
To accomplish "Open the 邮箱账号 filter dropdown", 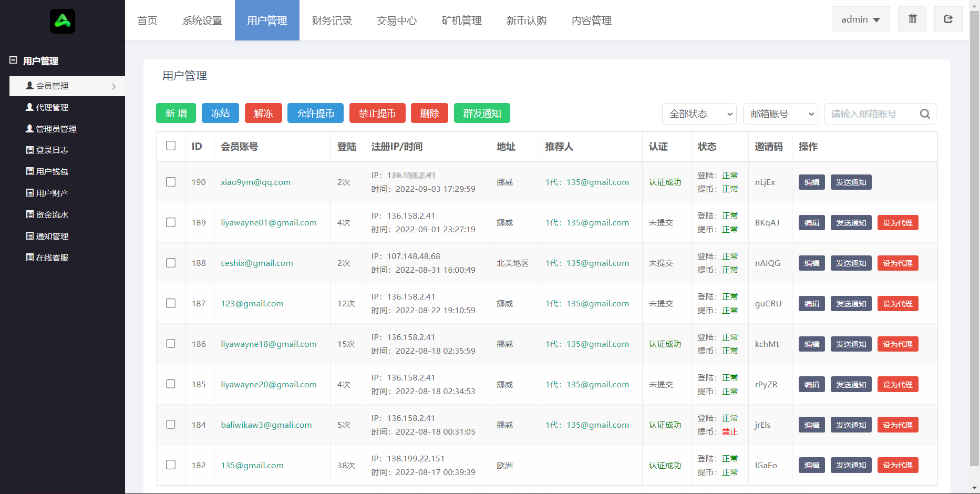I will click(x=780, y=114).
